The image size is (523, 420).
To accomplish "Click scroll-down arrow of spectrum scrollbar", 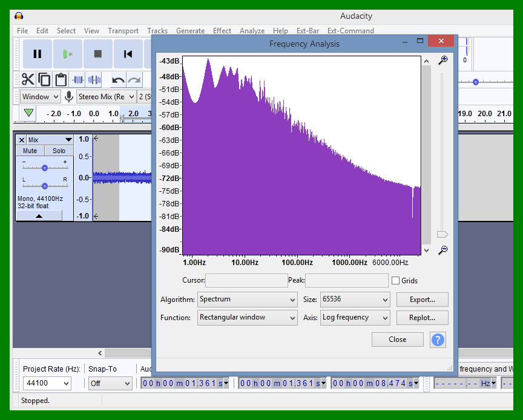I will coord(426,250).
